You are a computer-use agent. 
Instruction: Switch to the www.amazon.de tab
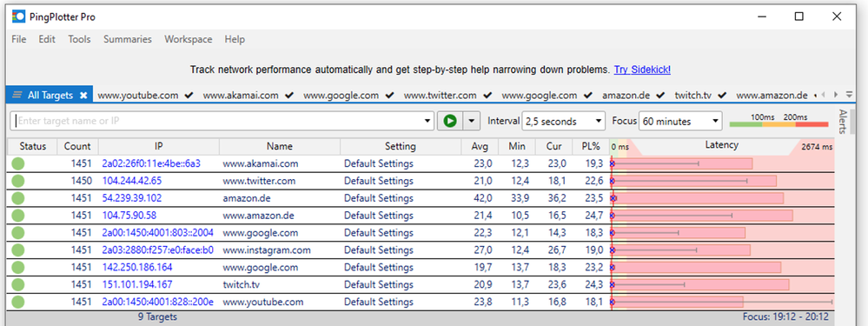(x=772, y=96)
